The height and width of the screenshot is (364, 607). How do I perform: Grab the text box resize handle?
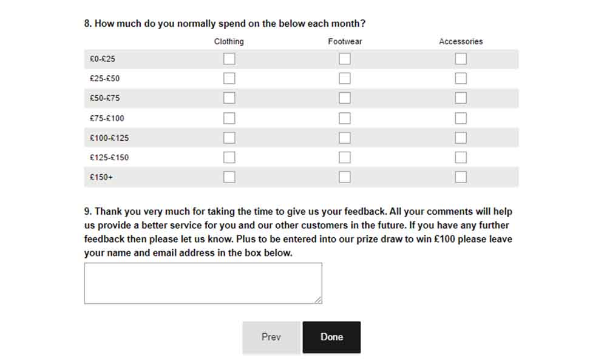point(318,300)
